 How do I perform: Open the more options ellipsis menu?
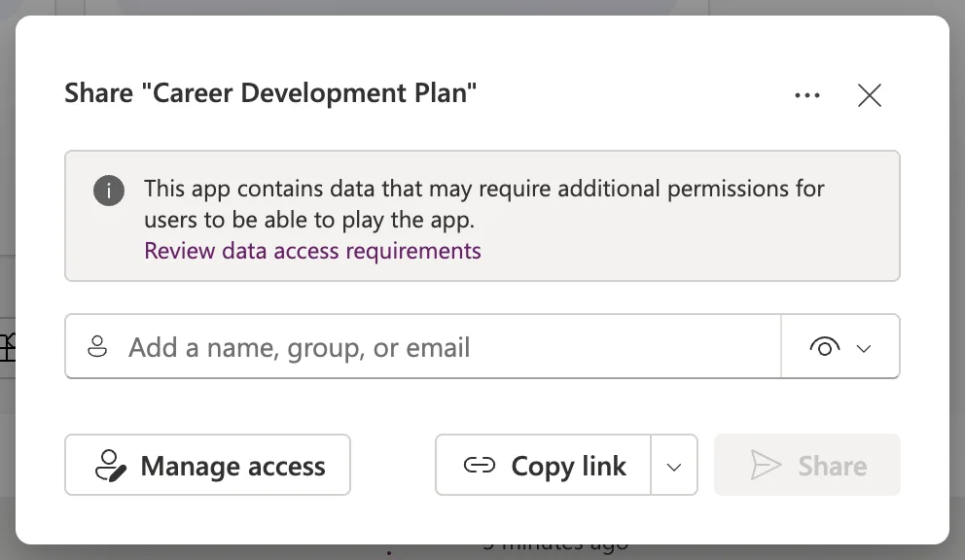(x=806, y=95)
